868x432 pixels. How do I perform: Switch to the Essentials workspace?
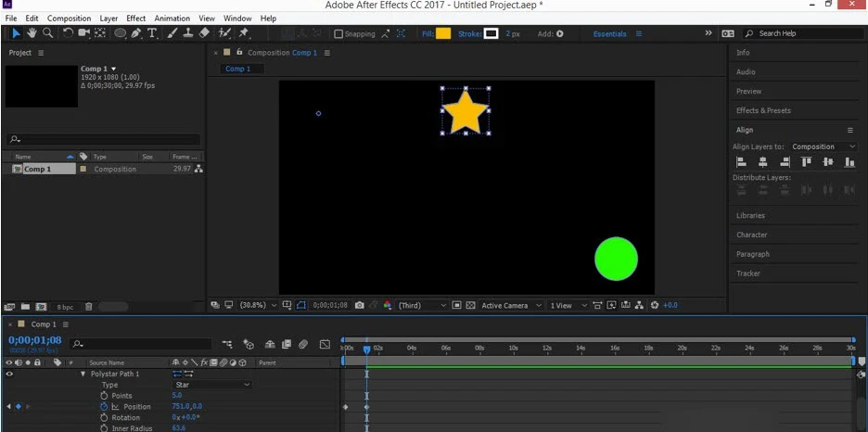609,33
